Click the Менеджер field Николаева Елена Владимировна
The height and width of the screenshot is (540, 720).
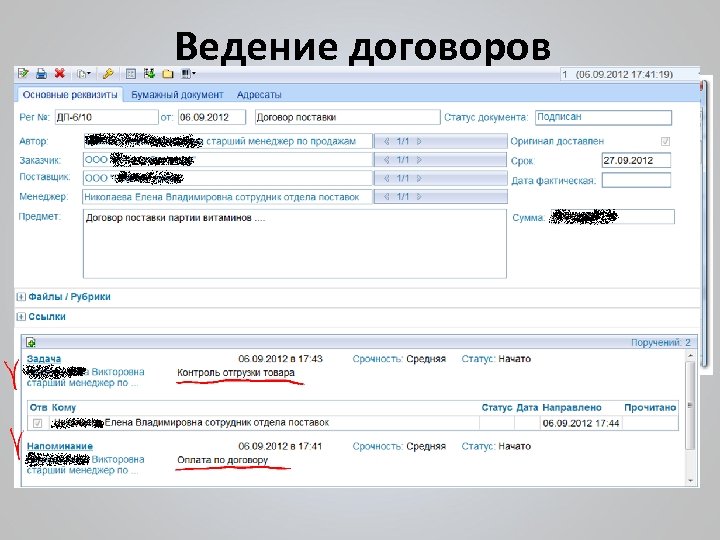coord(228,197)
